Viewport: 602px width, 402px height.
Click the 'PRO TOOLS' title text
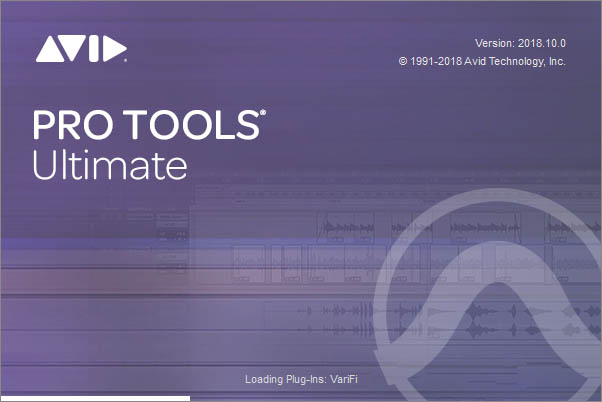pyautogui.click(x=149, y=125)
